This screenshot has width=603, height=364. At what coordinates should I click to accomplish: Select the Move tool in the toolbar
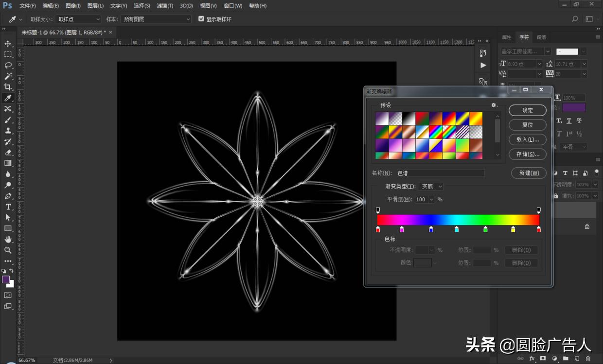click(x=7, y=43)
